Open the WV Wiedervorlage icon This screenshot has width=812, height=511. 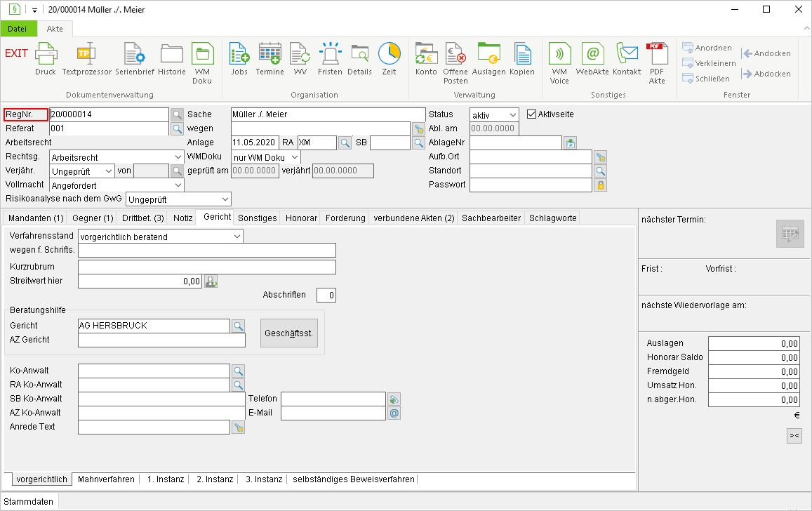[x=300, y=58]
